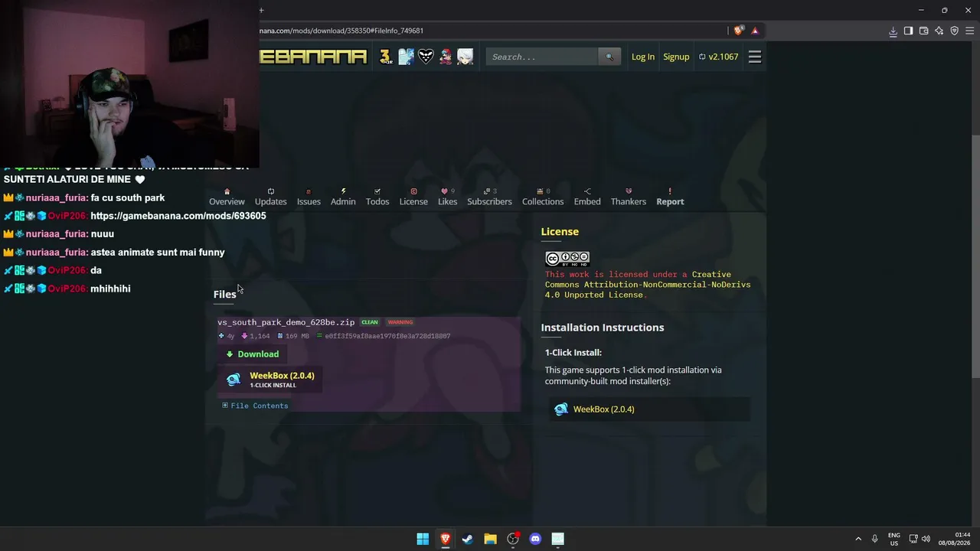Open Steam from the taskbar
The image size is (980, 551).
tap(468, 539)
